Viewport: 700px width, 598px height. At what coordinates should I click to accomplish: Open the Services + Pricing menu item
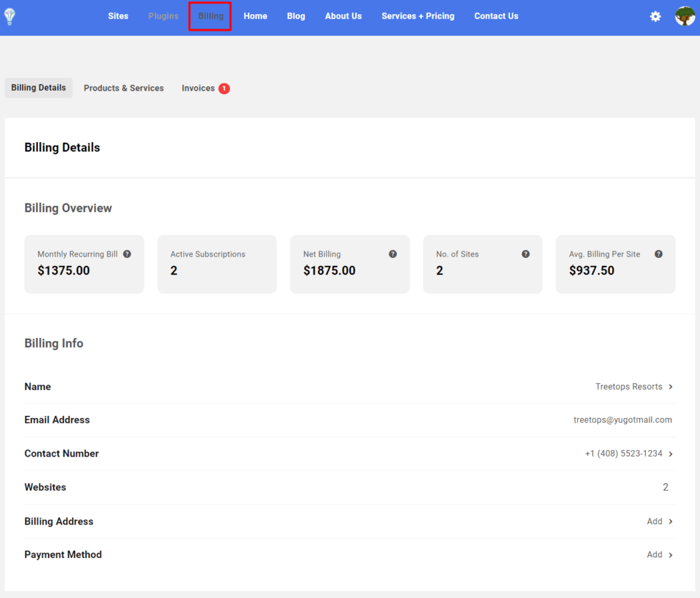coord(418,16)
